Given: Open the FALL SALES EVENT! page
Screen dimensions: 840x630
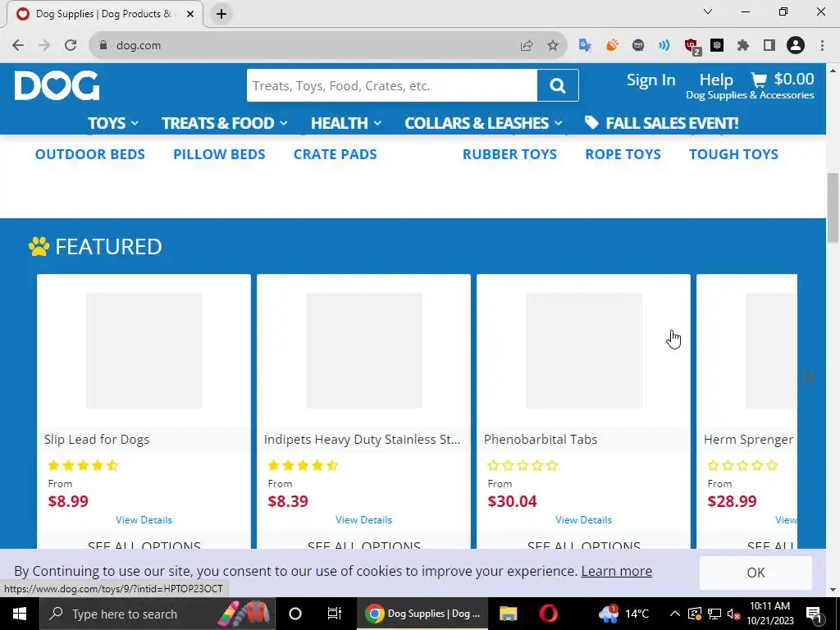Looking at the screenshot, I should pos(672,123).
